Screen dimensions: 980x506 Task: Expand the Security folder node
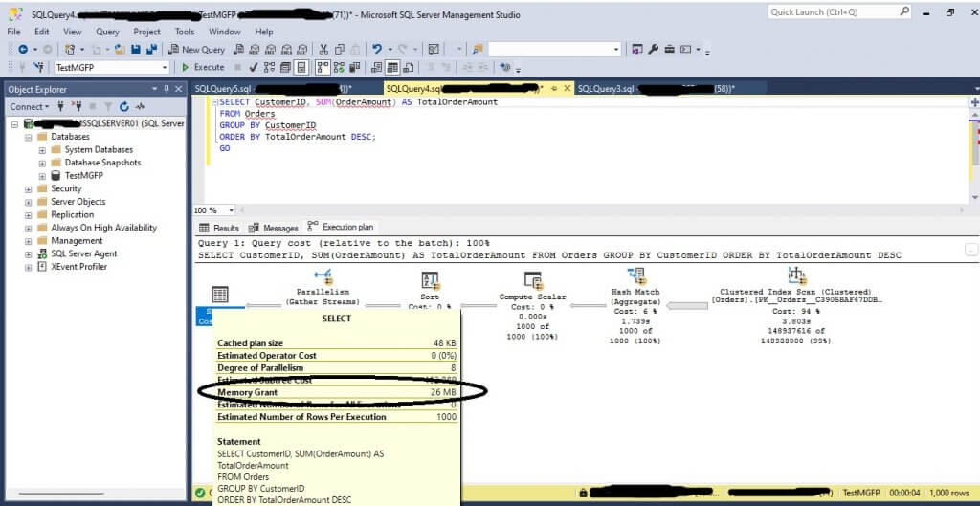pos(28,189)
